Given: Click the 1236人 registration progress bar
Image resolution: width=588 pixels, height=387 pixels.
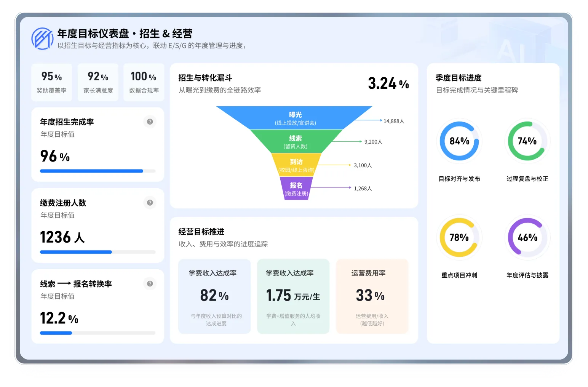Looking at the screenshot, I should tap(97, 252).
